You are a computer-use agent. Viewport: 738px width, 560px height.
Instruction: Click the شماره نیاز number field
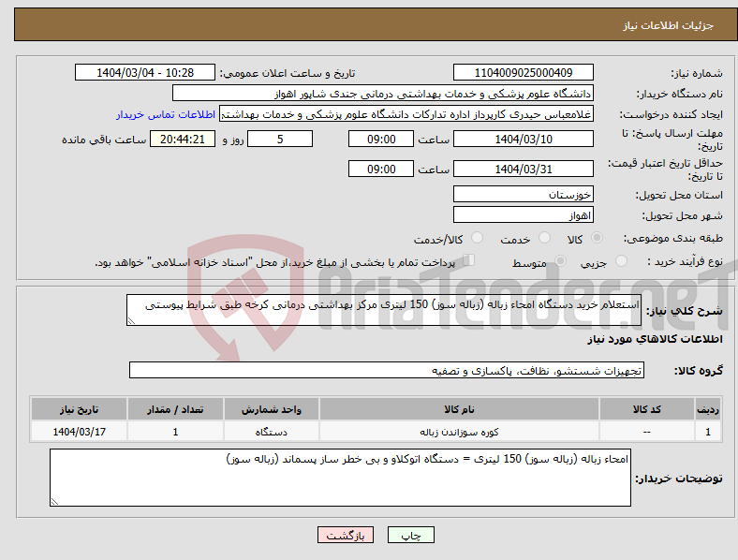[x=524, y=72]
